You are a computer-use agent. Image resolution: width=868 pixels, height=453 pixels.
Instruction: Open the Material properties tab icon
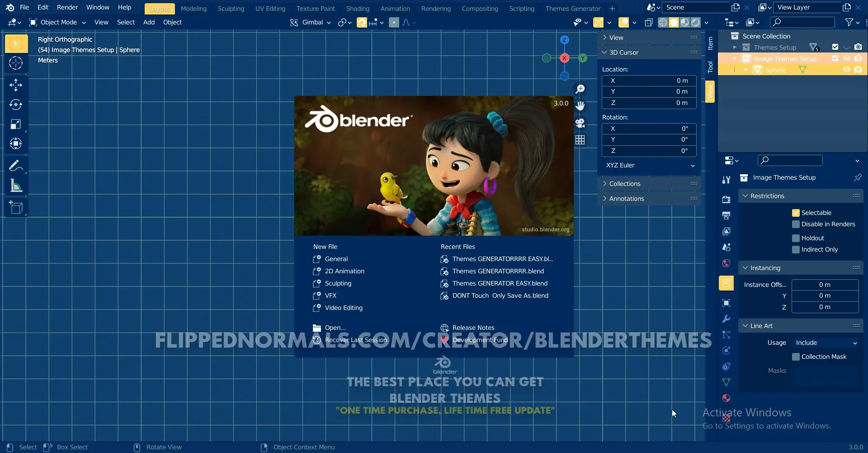coord(726,398)
